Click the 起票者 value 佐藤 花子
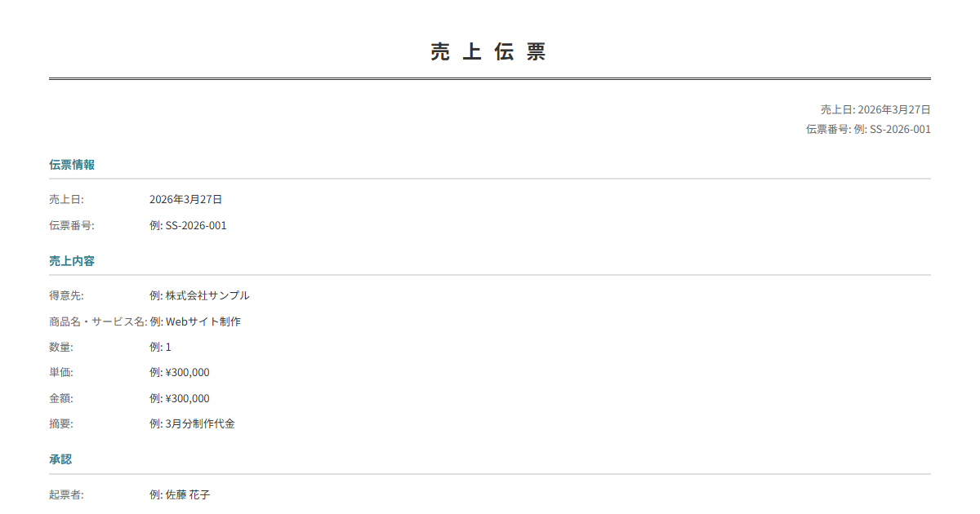 (180, 494)
